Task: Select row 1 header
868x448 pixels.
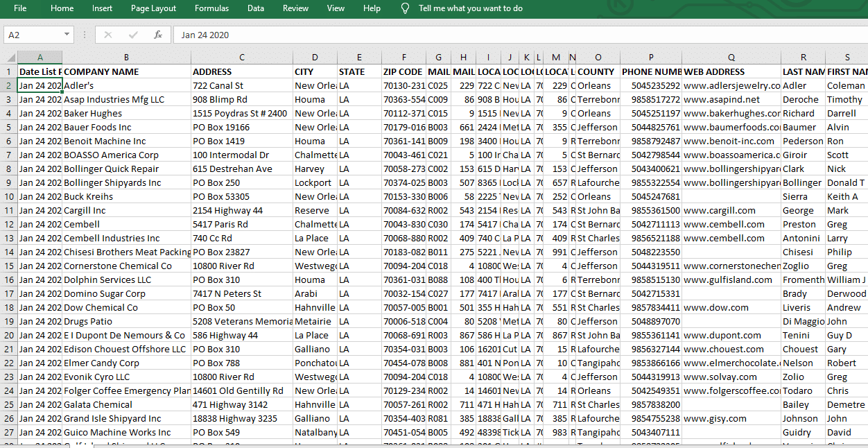Action: 9,71
